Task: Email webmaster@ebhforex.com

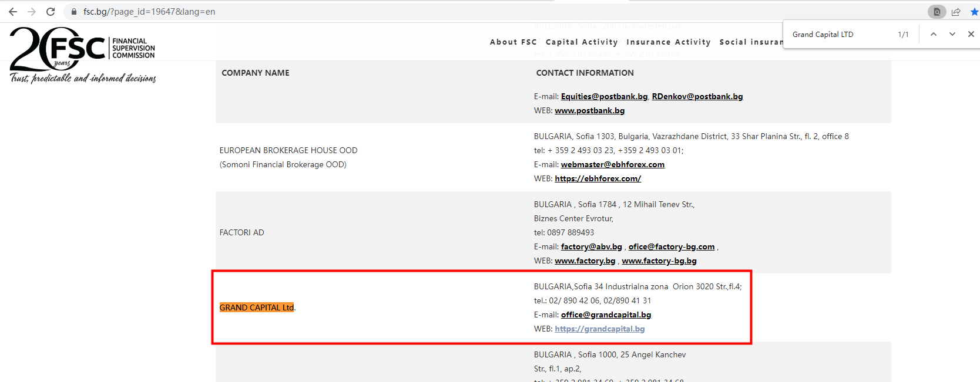Action: pyautogui.click(x=613, y=164)
